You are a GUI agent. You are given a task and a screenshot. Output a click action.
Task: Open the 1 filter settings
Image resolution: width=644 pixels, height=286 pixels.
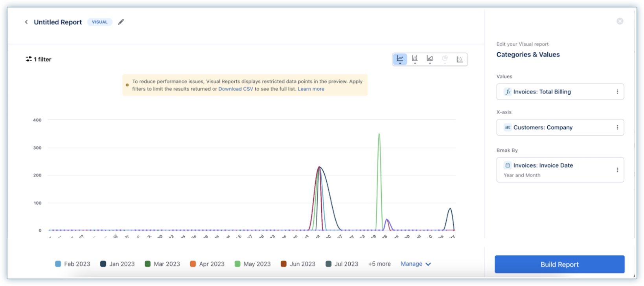39,59
